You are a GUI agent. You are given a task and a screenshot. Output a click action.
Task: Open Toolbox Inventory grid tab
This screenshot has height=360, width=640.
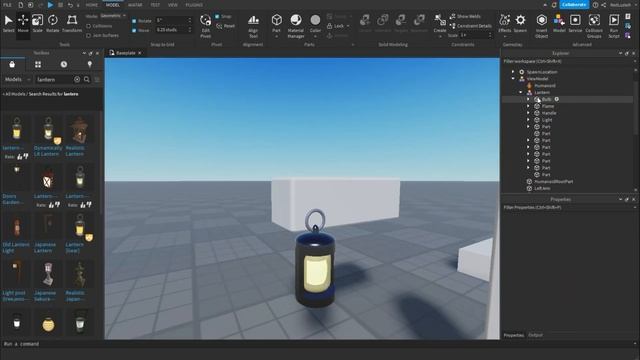[38, 64]
